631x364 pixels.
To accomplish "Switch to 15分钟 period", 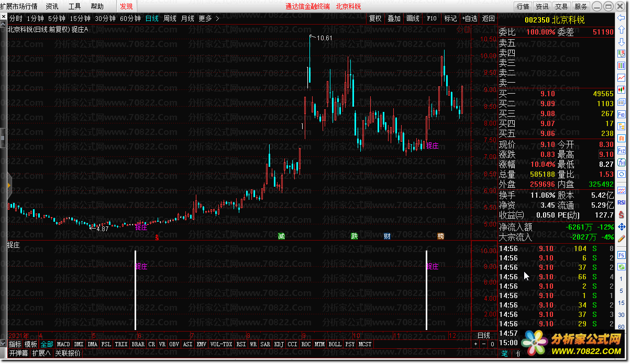I will point(80,18).
